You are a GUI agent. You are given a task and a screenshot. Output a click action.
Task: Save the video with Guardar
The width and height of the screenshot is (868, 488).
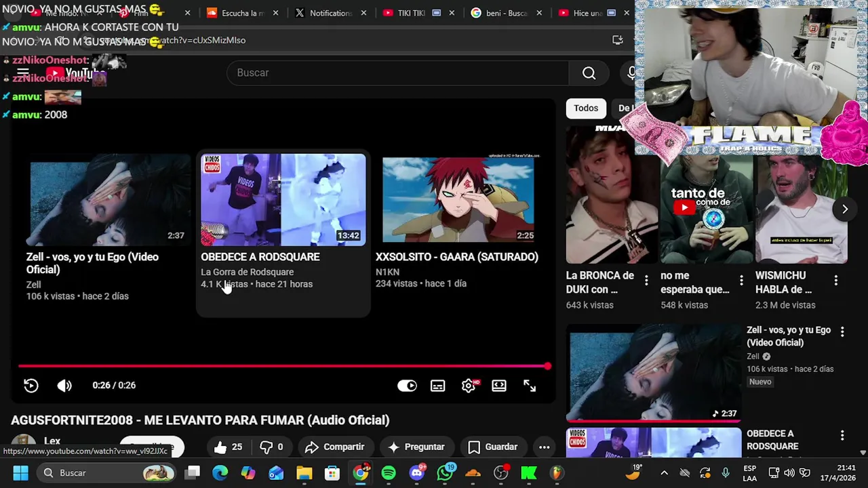pos(493,447)
